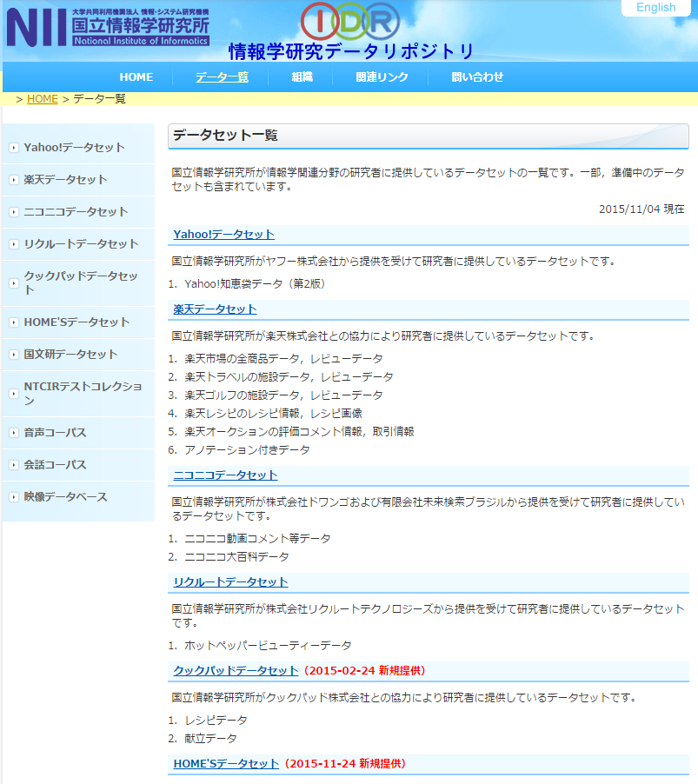Open the HOME menu item in navigation bar
Image resolution: width=698 pixels, height=784 pixels.
pos(136,77)
